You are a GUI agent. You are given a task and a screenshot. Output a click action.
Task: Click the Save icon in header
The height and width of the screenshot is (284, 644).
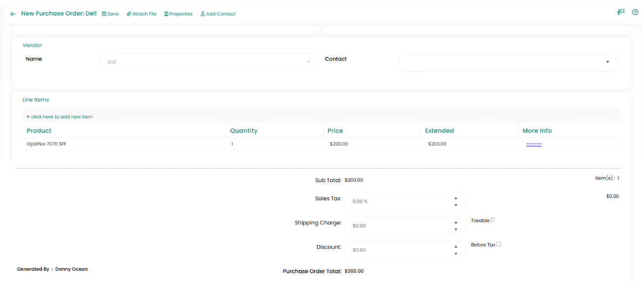click(104, 14)
